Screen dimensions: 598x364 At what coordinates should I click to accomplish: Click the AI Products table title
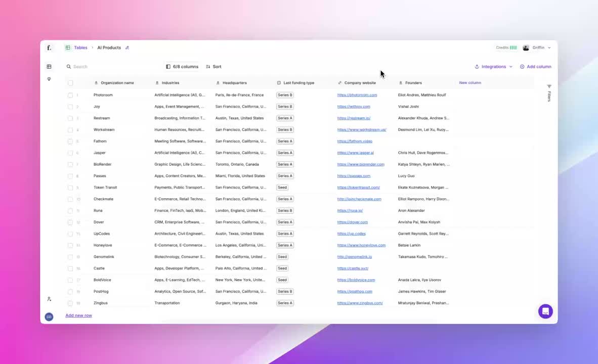click(109, 48)
